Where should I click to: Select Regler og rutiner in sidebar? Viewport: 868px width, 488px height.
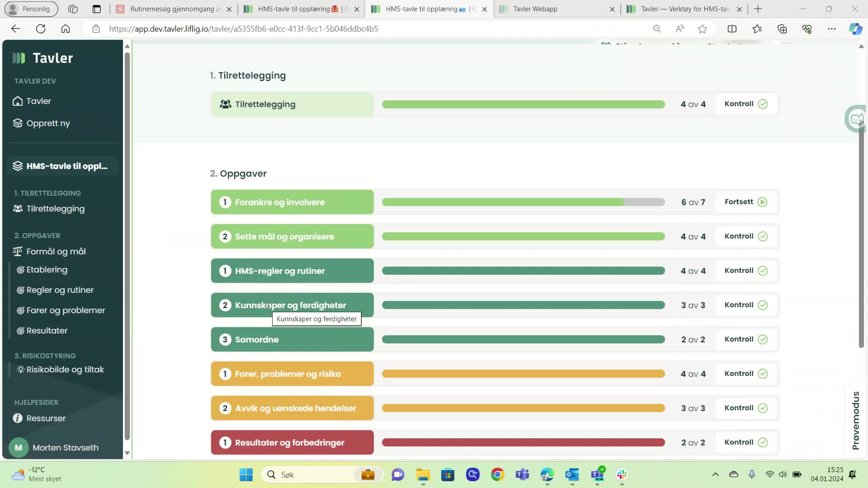[60, 290]
